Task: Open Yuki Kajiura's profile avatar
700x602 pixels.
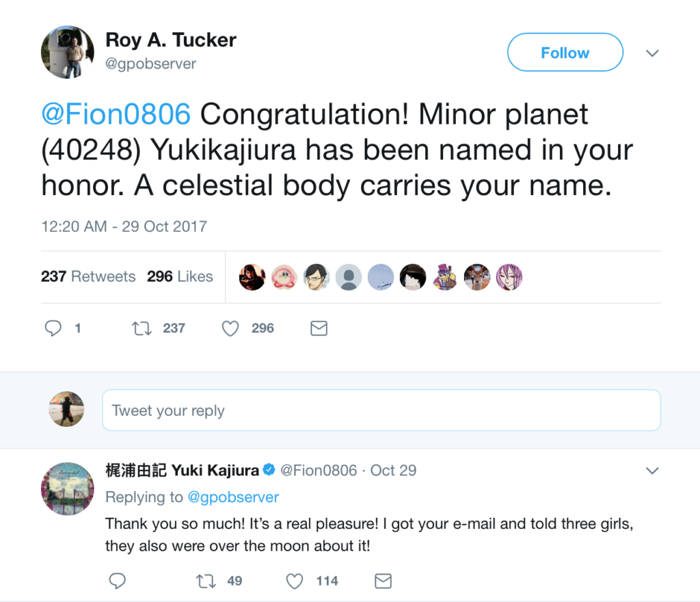Action: tap(68, 488)
